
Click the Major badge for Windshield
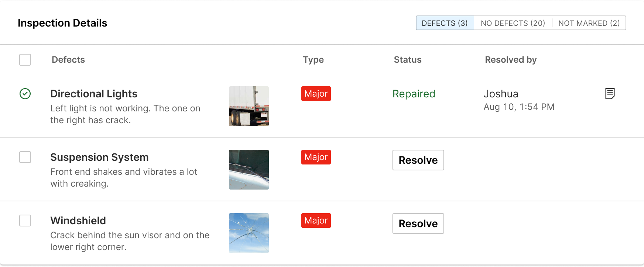pos(316,221)
